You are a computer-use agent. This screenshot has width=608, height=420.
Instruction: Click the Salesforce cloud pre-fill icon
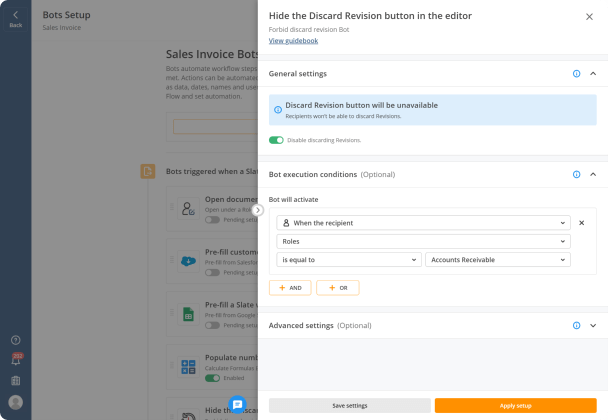tap(188, 261)
